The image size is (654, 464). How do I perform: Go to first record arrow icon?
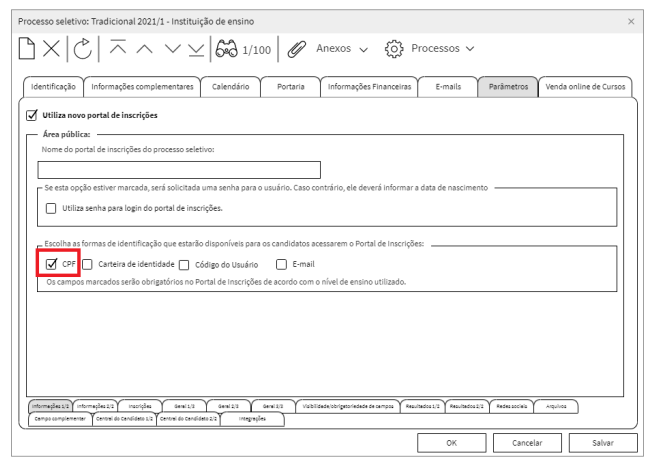click(118, 47)
